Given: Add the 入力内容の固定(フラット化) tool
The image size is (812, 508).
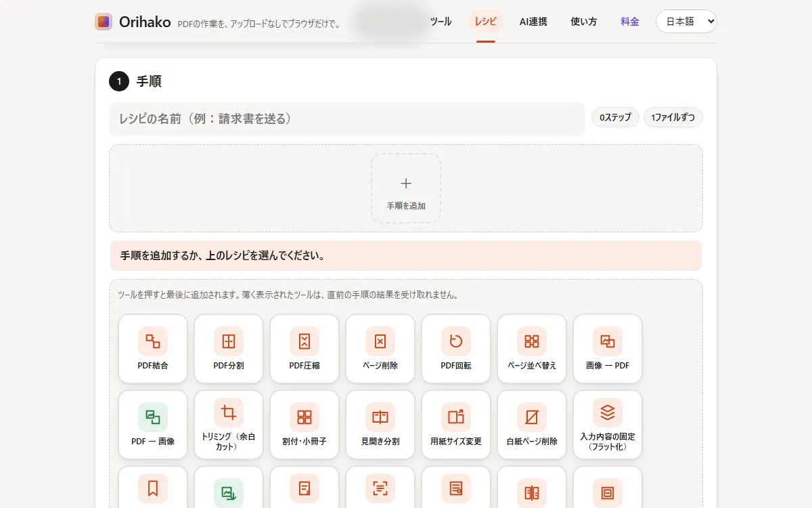Looking at the screenshot, I should (608, 425).
